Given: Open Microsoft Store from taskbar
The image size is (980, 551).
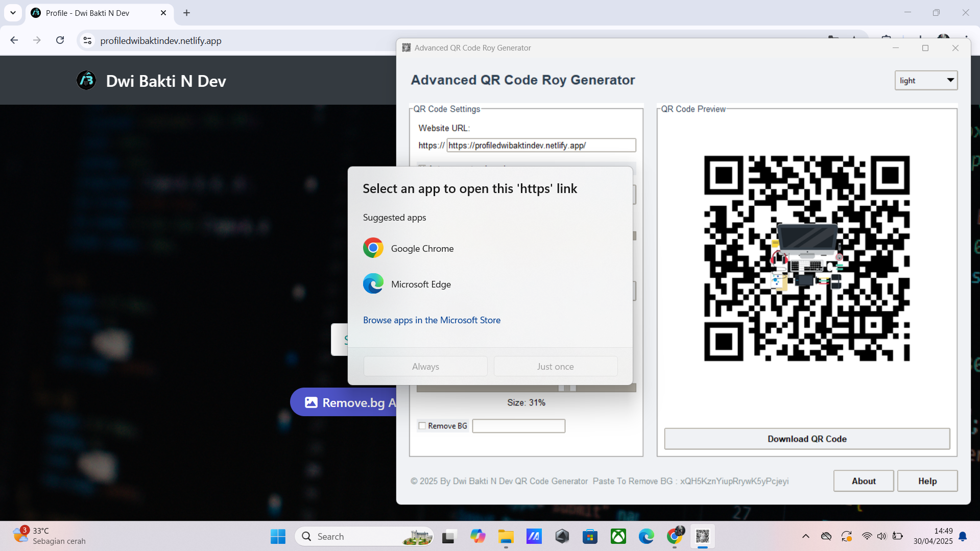Looking at the screenshot, I should (590, 536).
